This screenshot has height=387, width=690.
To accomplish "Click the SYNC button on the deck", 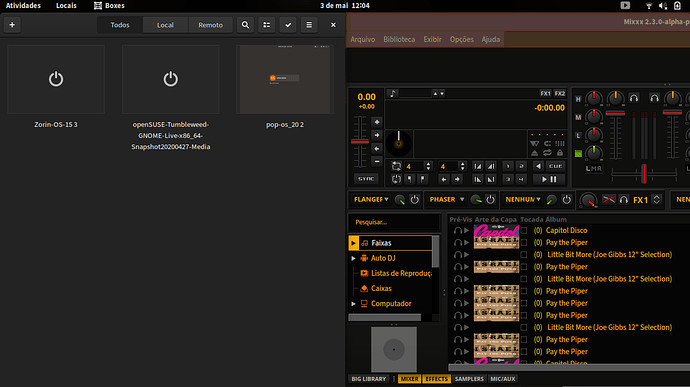I will (x=366, y=179).
